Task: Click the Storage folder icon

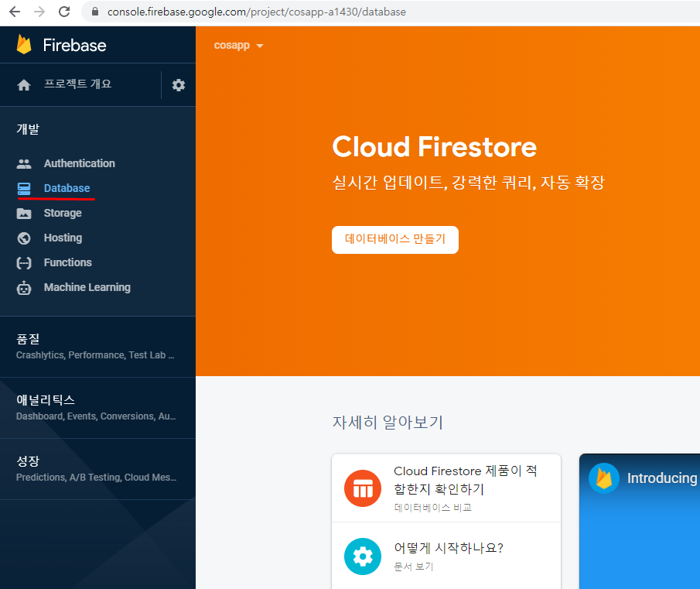Action: 24,214
